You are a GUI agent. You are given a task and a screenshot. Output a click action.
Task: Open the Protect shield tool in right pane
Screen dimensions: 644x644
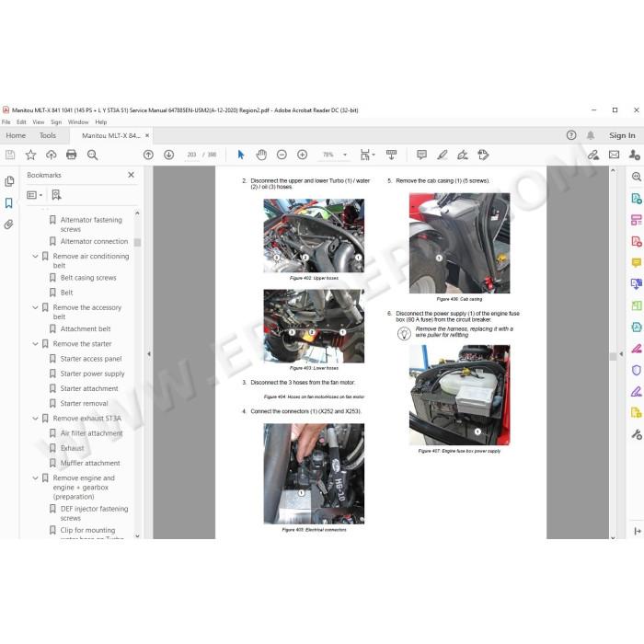point(637,370)
